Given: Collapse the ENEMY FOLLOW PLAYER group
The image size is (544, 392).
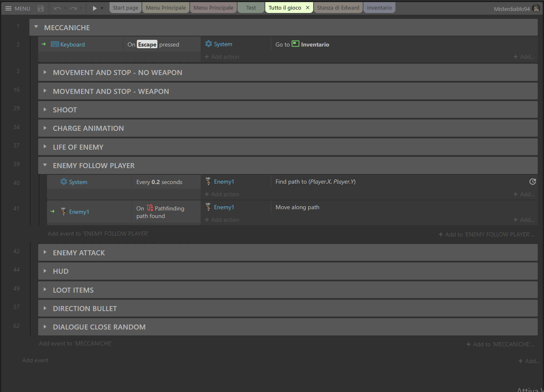Looking at the screenshot, I should click(x=45, y=165).
